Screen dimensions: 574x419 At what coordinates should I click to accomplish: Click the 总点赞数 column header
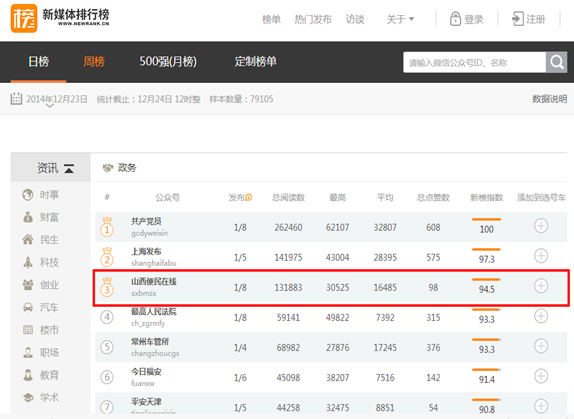point(433,198)
